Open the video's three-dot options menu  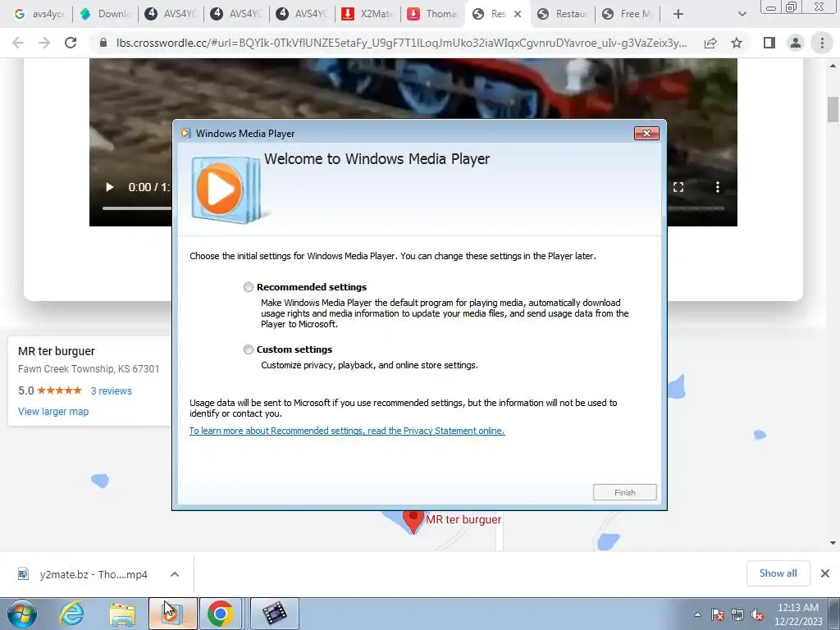pyautogui.click(x=717, y=187)
